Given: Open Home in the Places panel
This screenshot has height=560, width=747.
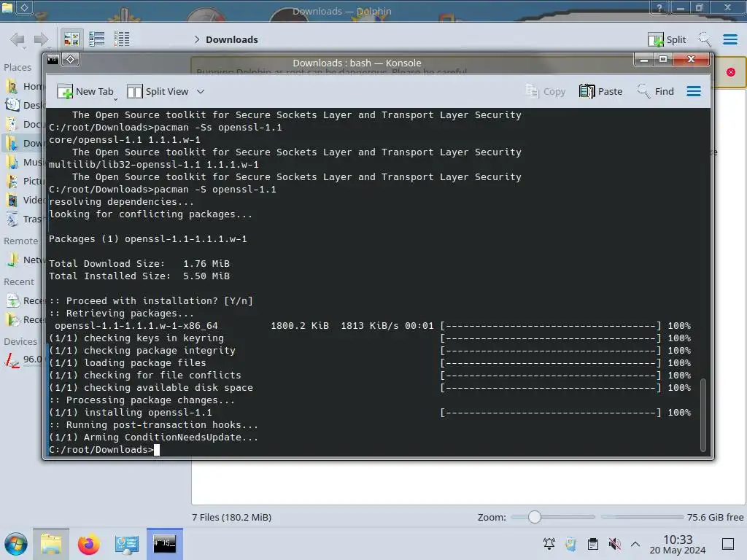Looking at the screenshot, I should [23, 86].
